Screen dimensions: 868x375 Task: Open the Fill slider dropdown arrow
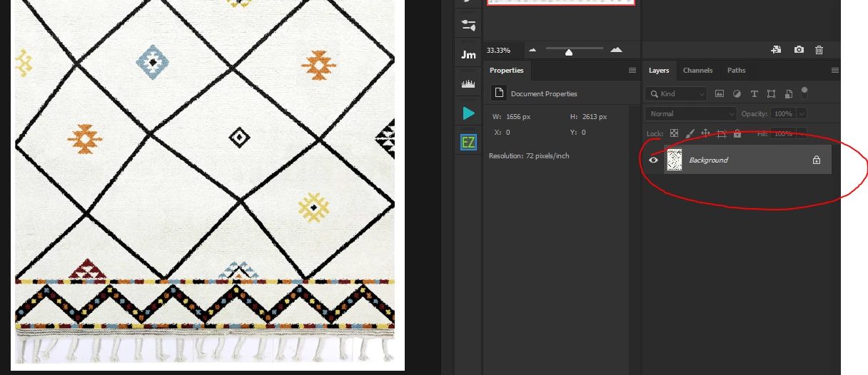tap(802, 133)
